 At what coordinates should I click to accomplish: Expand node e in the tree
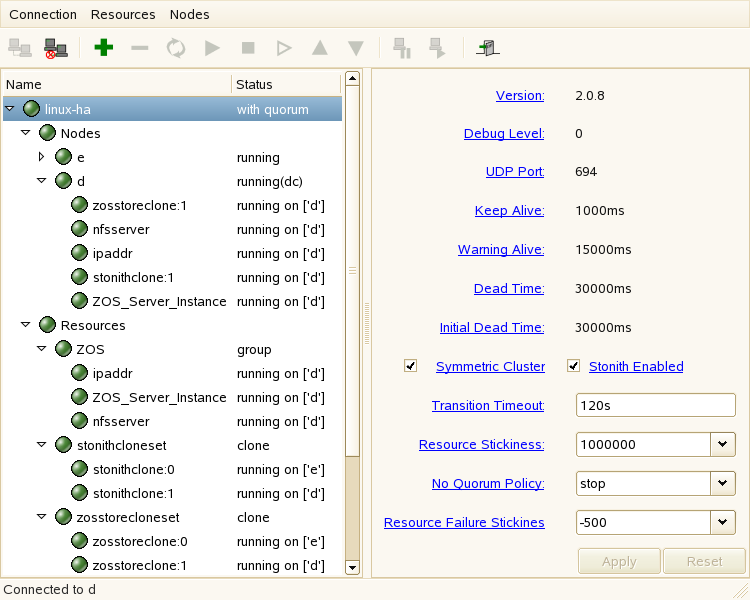tap(42, 157)
